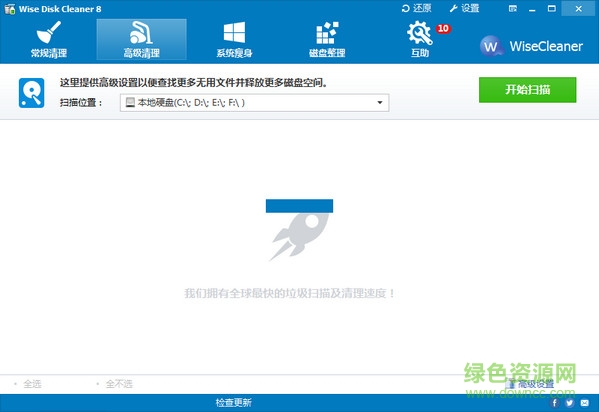Open the 磁盘整理 defrag icon
Viewport: 599px width, 412px height.
(327, 39)
